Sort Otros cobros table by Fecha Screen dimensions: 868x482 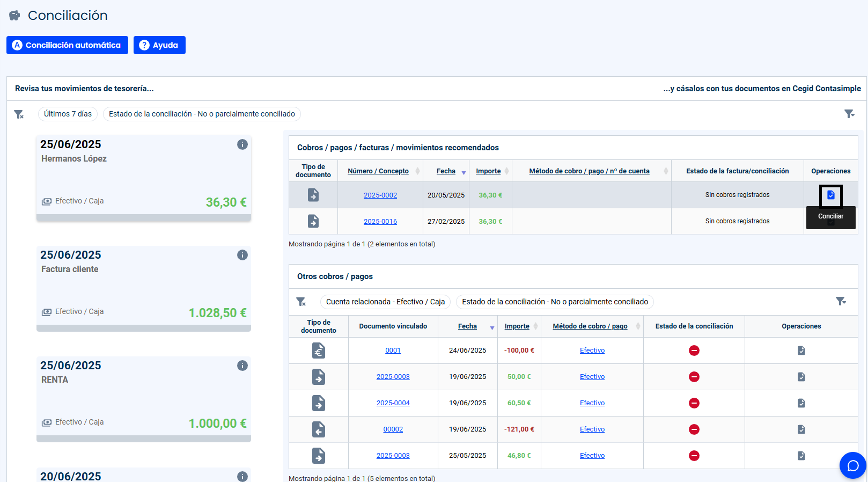pyautogui.click(x=467, y=326)
